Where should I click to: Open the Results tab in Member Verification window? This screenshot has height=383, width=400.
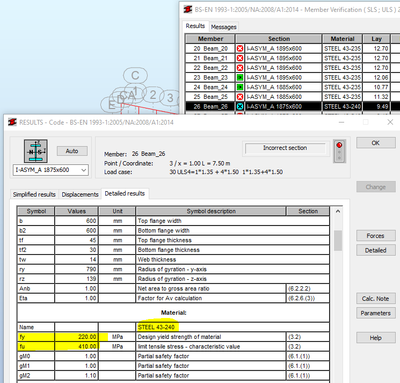pos(195,26)
